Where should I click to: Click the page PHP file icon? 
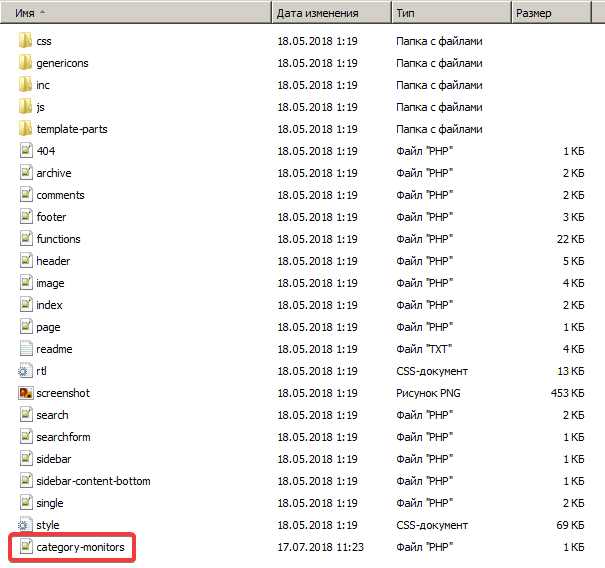tap(26, 326)
